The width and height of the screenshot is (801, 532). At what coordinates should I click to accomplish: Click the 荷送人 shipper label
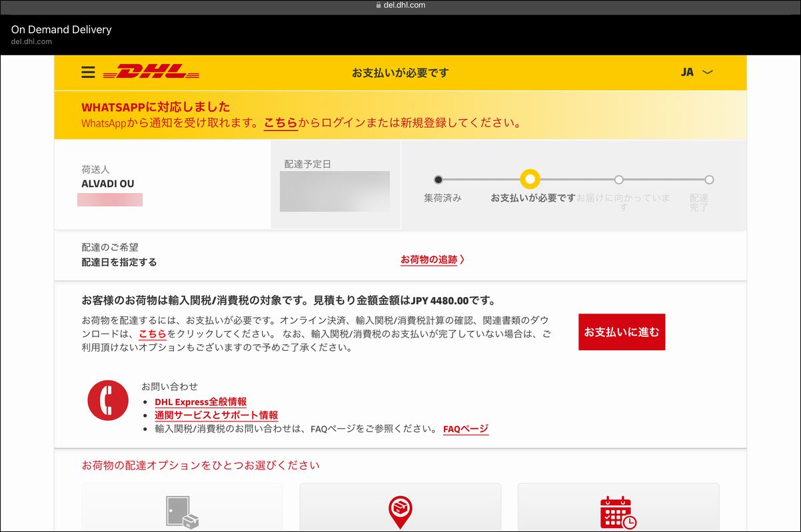(x=95, y=170)
